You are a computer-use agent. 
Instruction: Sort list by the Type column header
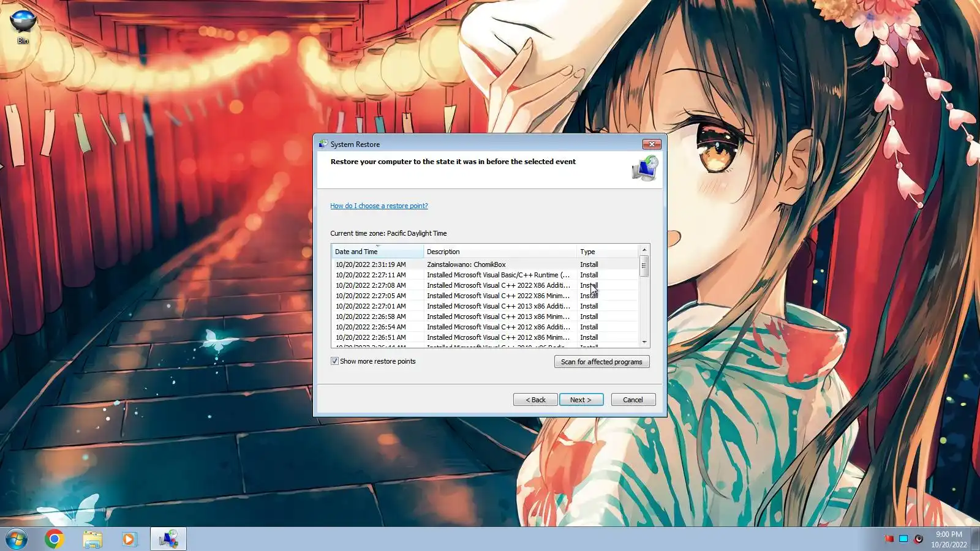[x=607, y=252]
